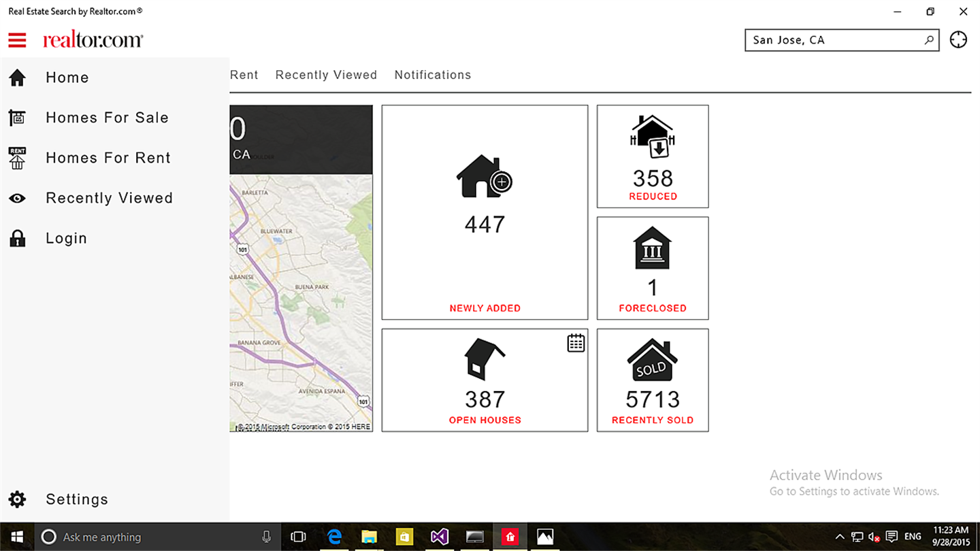
Task: Open Homes For Sale in sidebar
Action: tap(114, 118)
